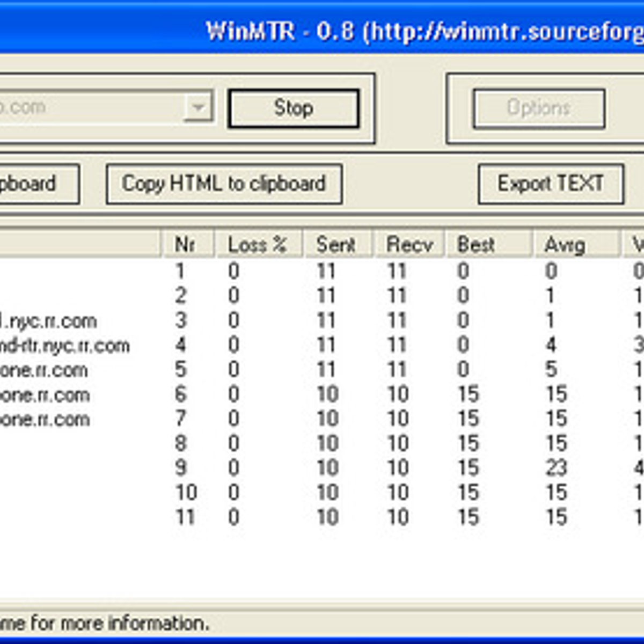Click Copy HTML to clipboard

pyautogui.click(x=224, y=184)
